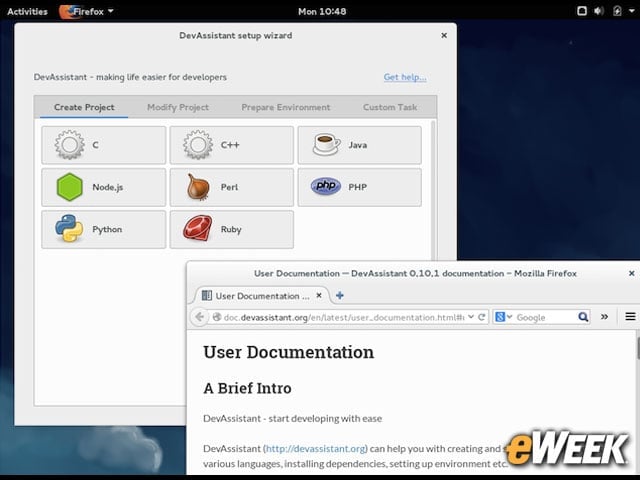Select the C++ label on project button
Screen dimensions: 640x480
point(230,145)
